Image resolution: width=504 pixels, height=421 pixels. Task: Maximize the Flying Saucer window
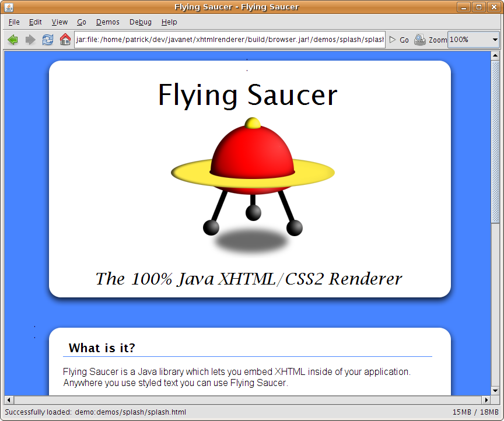479,7
